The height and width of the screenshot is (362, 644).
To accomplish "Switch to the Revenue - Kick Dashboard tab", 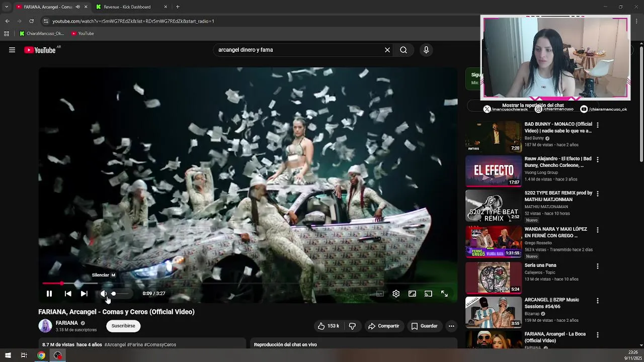I will (132, 7).
